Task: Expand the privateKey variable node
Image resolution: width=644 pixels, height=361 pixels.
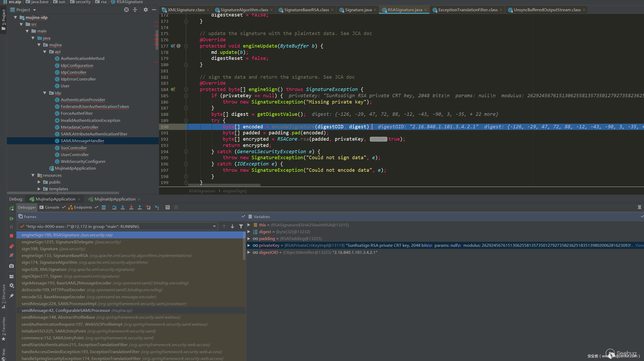Action: click(x=249, y=245)
